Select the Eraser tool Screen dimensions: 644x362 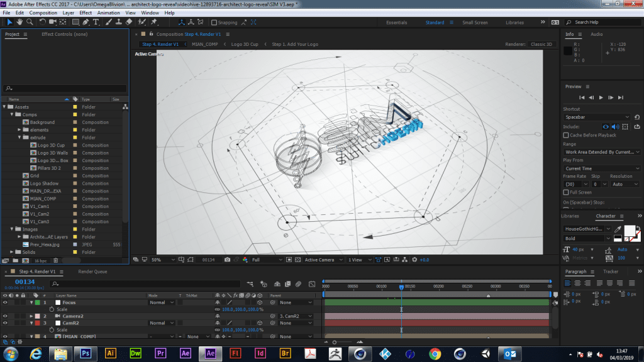tap(129, 22)
